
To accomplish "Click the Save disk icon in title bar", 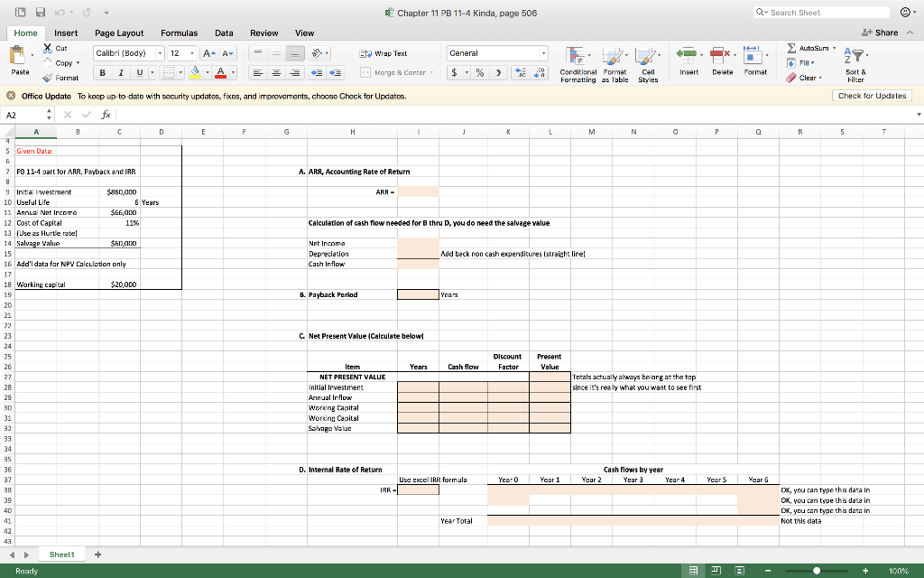I will tap(41, 13).
